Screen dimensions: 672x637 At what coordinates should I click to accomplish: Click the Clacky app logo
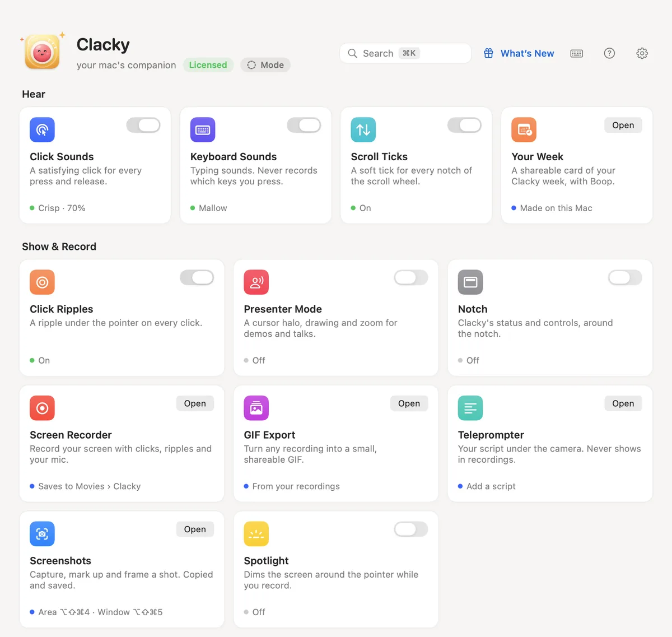[x=42, y=52]
